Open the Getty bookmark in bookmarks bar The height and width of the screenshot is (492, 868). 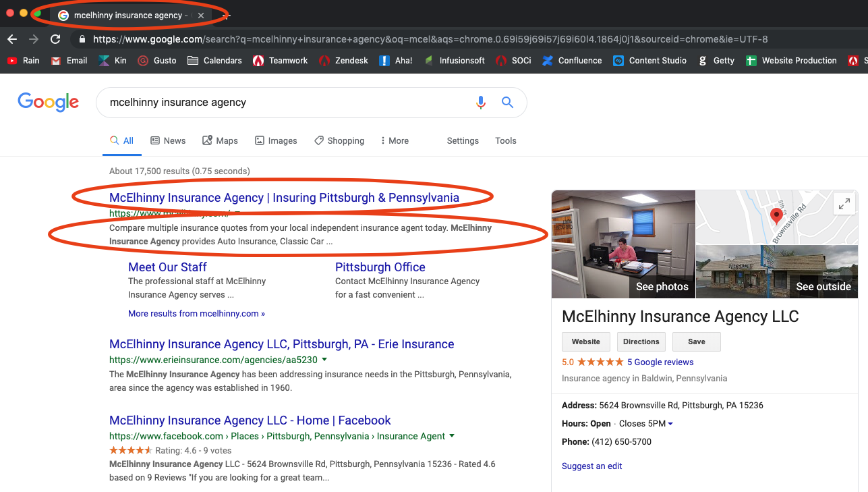(716, 61)
